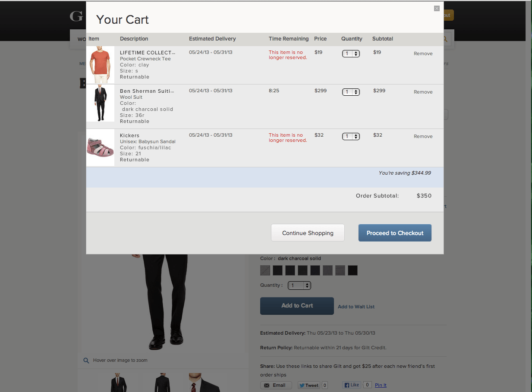Remove the Kickers Babysun Sandal from cart
The height and width of the screenshot is (392, 532).
click(x=423, y=136)
